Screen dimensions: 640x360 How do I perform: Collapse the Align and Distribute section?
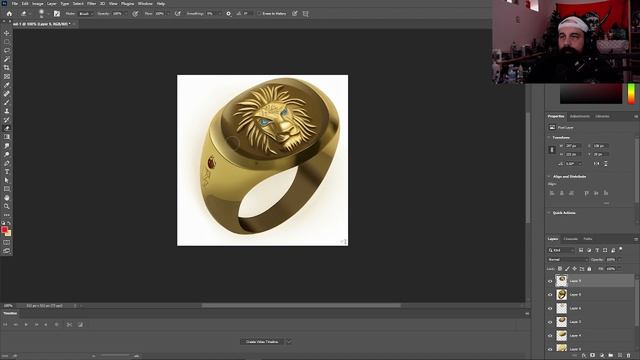click(x=549, y=176)
